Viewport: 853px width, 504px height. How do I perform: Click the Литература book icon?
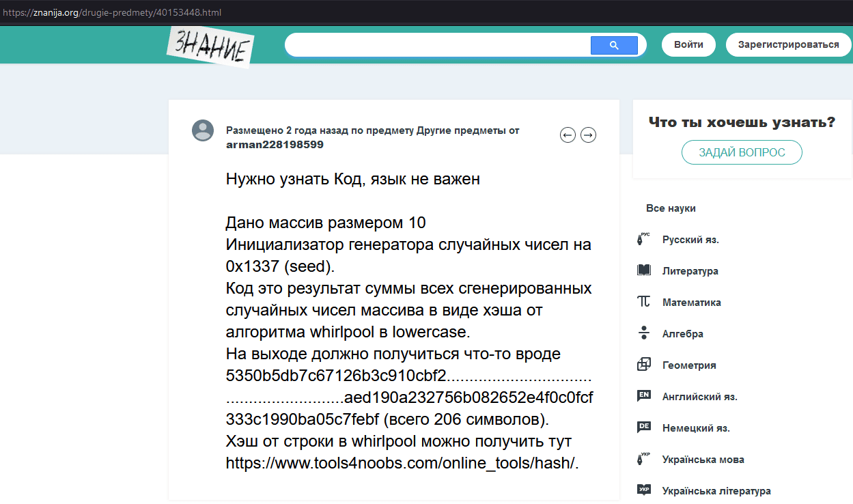click(x=643, y=271)
